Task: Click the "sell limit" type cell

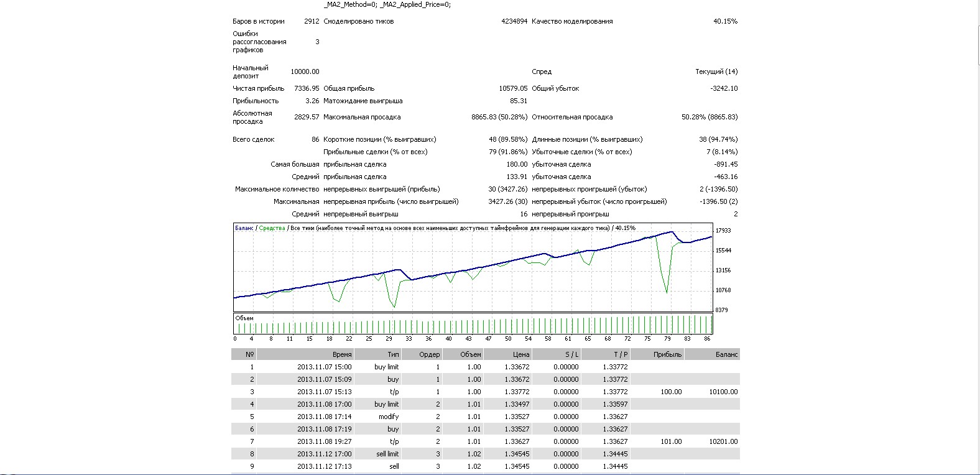Action: click(387, 454)
